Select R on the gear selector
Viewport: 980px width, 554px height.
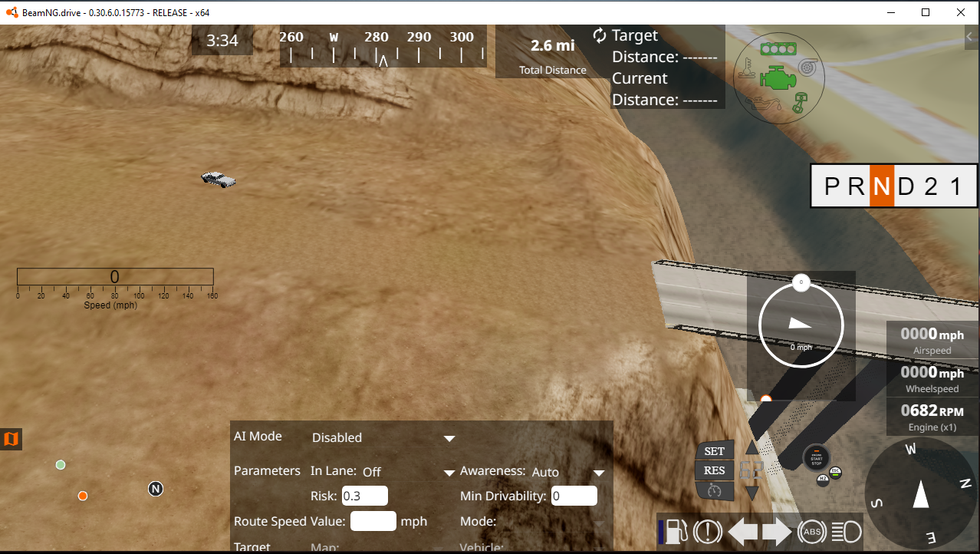pyautogui.click(x=857, y=186)
